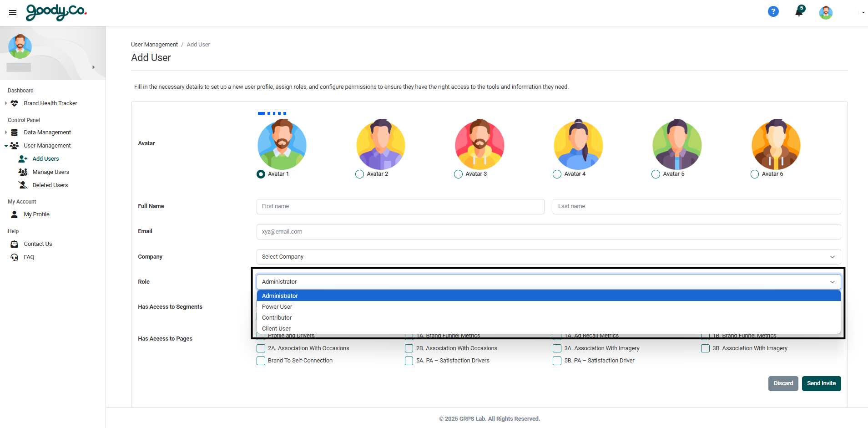Viewport: 868px width, 428px height.
Task: Enable the Brand To Self-Connection checkbox
Action: [261, 361]
